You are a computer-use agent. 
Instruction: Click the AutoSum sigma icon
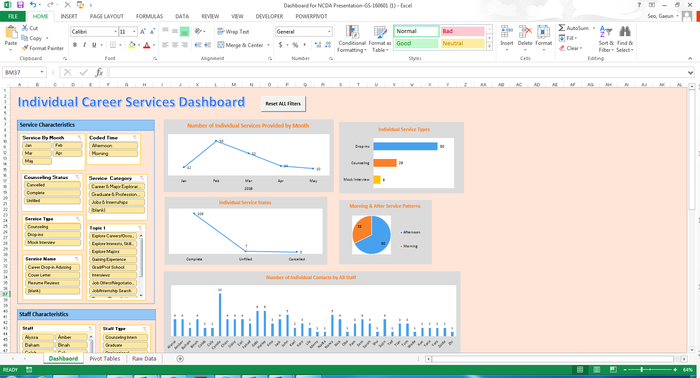point(562,28)
